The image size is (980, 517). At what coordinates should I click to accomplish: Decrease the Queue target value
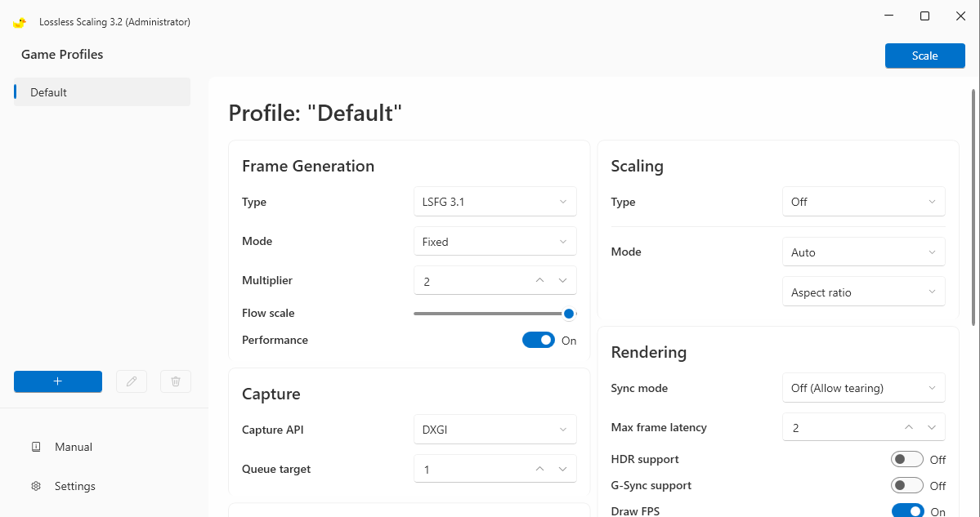(562, 469)
